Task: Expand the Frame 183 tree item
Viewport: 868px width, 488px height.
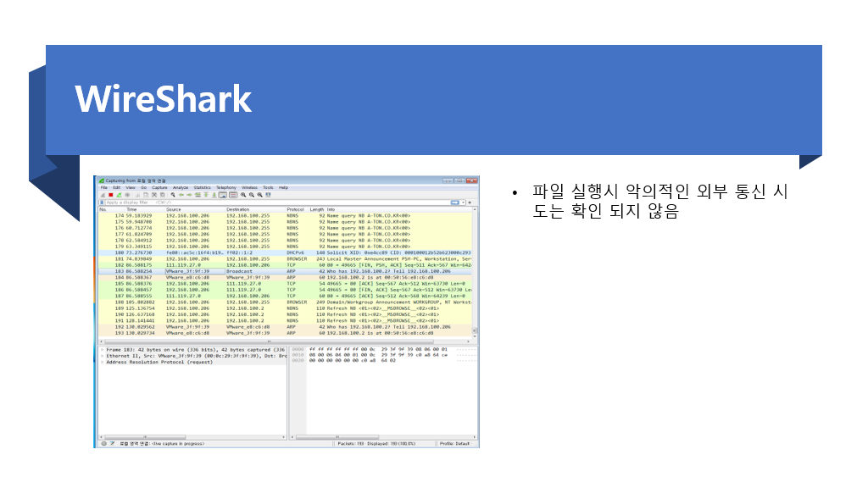Action: [103, 350]
